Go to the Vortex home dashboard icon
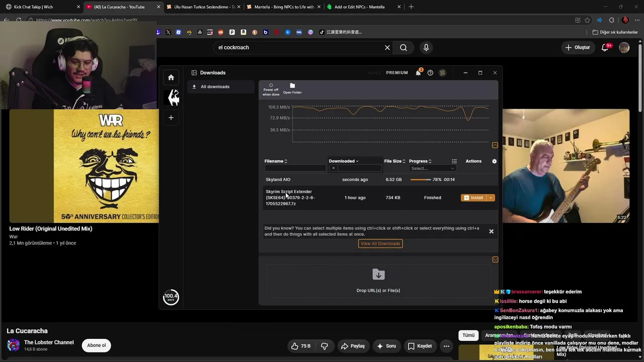 click(171, 77)
